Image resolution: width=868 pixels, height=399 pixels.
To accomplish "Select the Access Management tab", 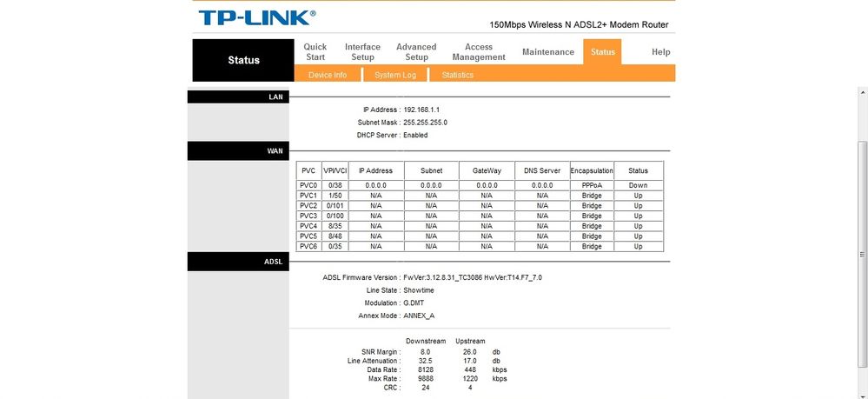I will tap(479, 52).
